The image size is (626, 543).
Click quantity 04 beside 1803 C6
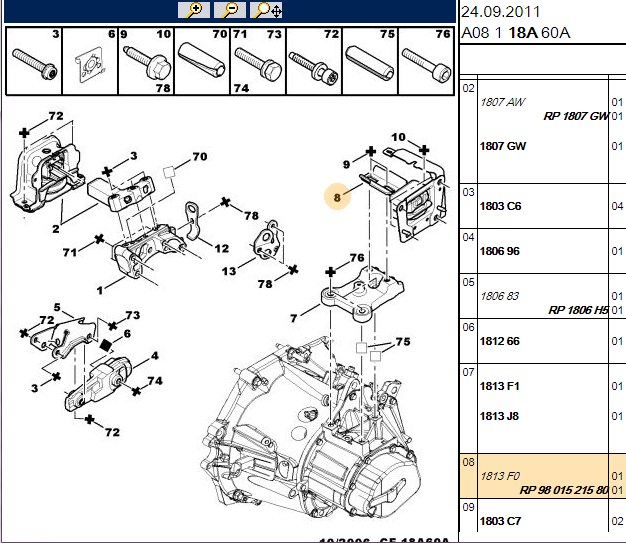[x=617, y=206]
